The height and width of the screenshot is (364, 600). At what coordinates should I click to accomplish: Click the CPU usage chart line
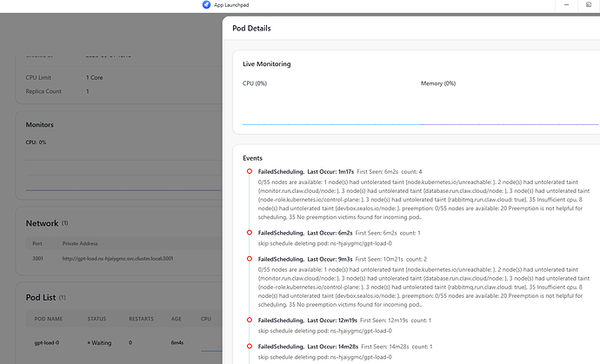click(331, 124)
